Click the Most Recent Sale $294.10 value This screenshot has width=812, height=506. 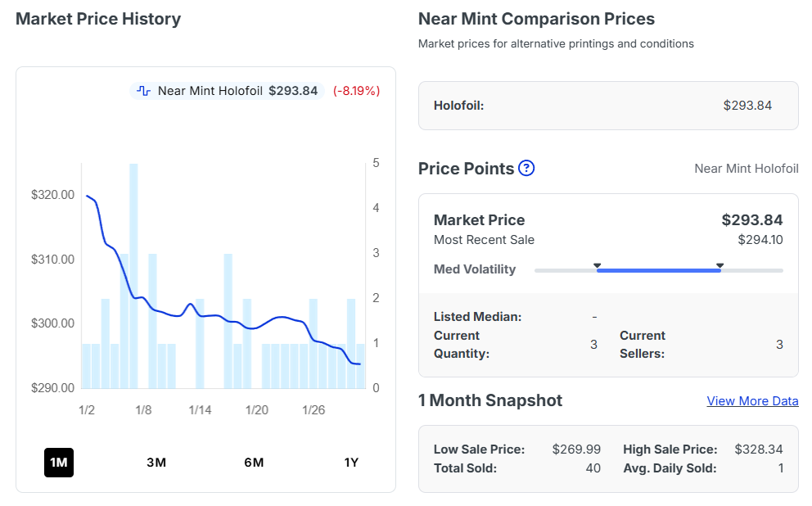point(760,240)
